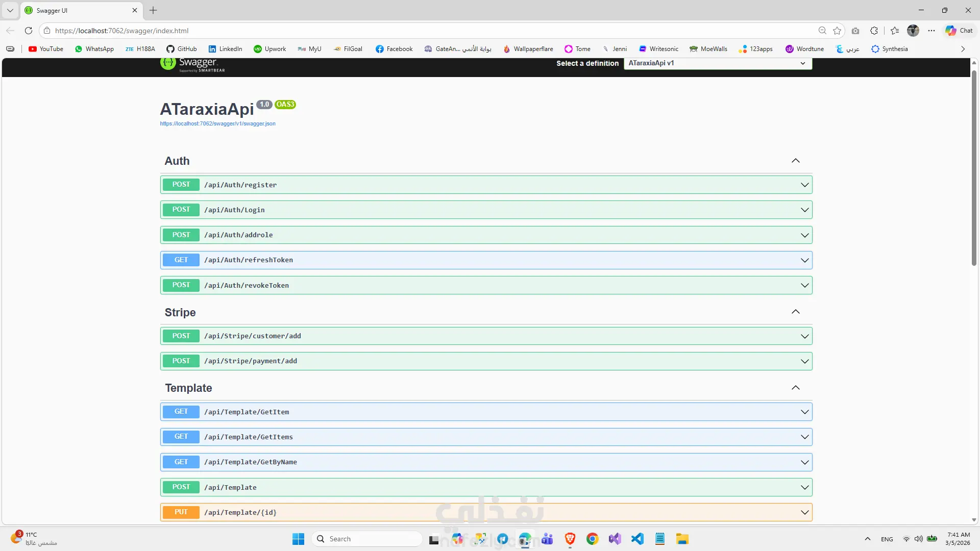
Task: Collapse the Stripe section chevron
Action: tap(795, 312)
